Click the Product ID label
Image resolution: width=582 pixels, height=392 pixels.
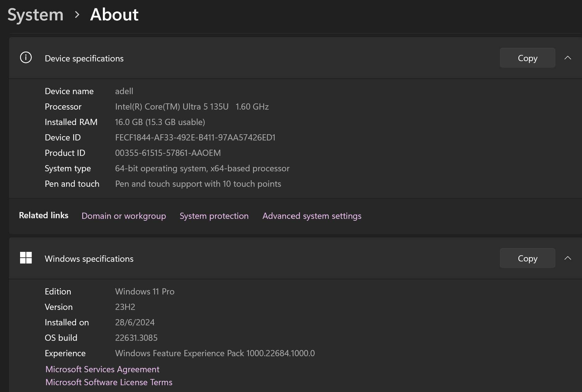pos(65,153)
